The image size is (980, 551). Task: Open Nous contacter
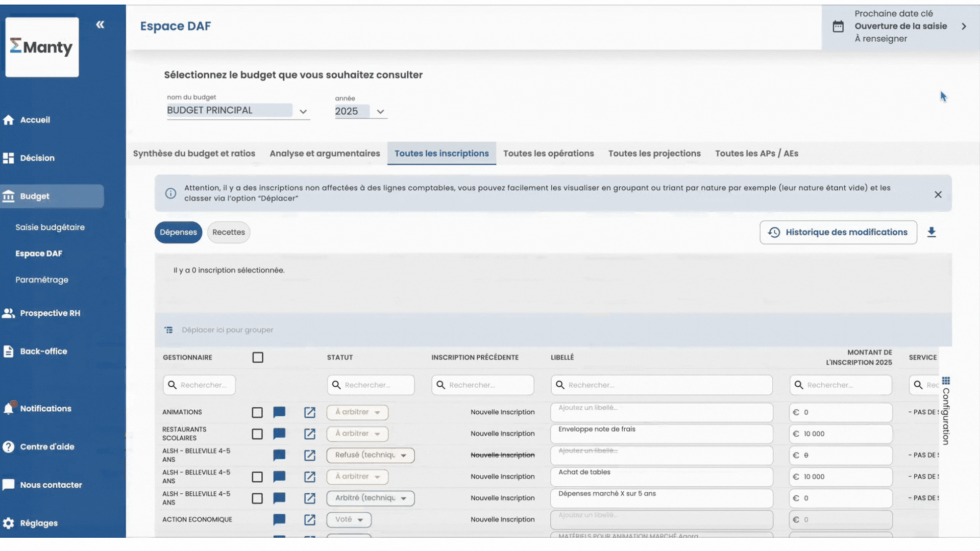click(x=42, y=485)
